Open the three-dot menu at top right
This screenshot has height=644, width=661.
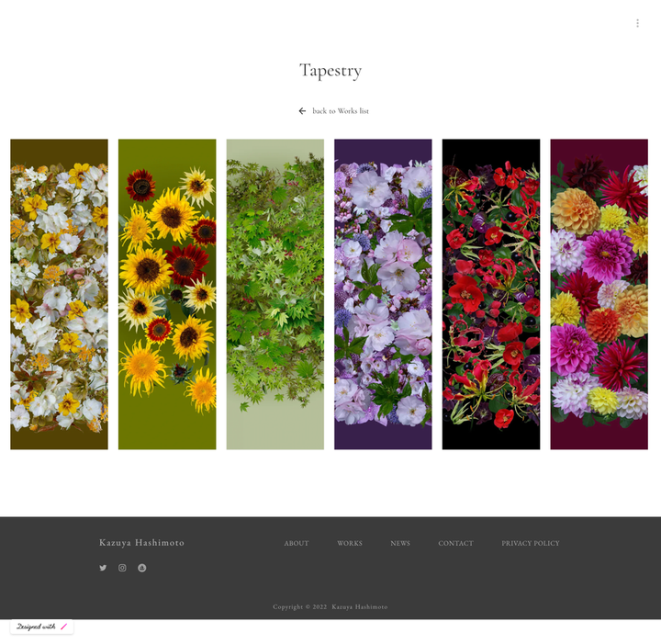tap(637, 23)
